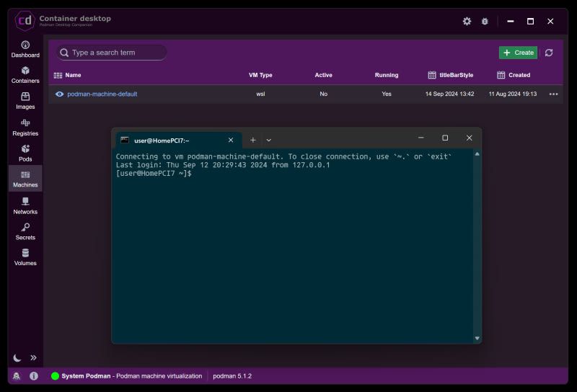Go to the Containers section

pyautogui.click(x=25, y=74)
